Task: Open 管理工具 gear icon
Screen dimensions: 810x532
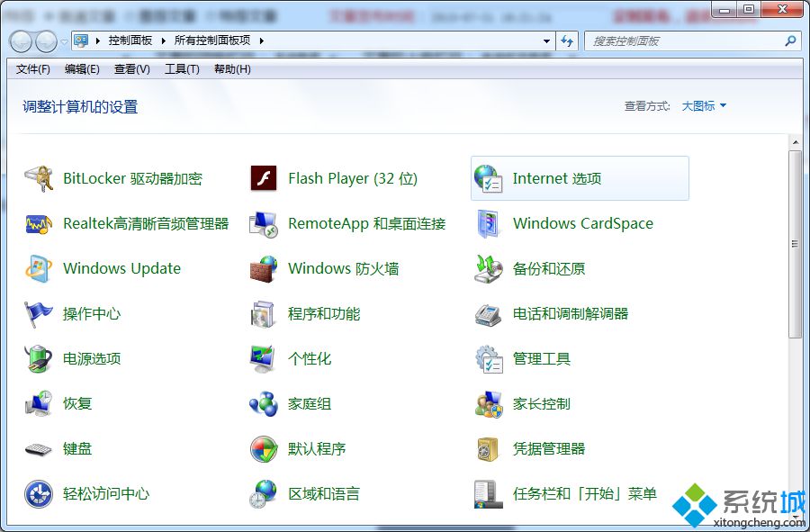Action: [488, 359]
